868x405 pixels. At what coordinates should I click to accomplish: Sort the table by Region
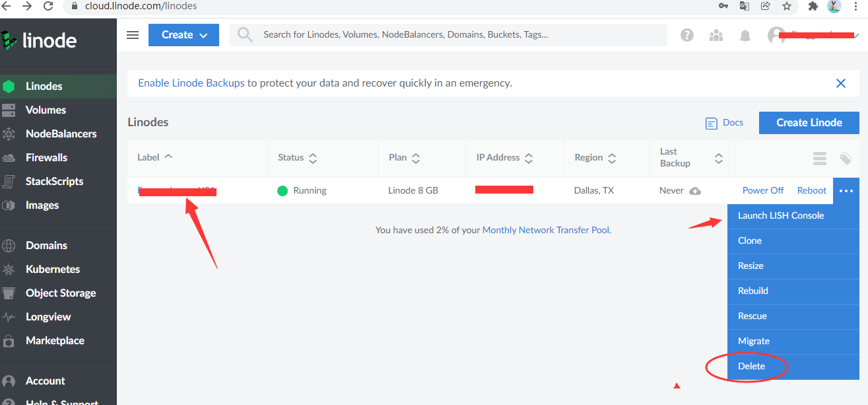click(595, 158)
